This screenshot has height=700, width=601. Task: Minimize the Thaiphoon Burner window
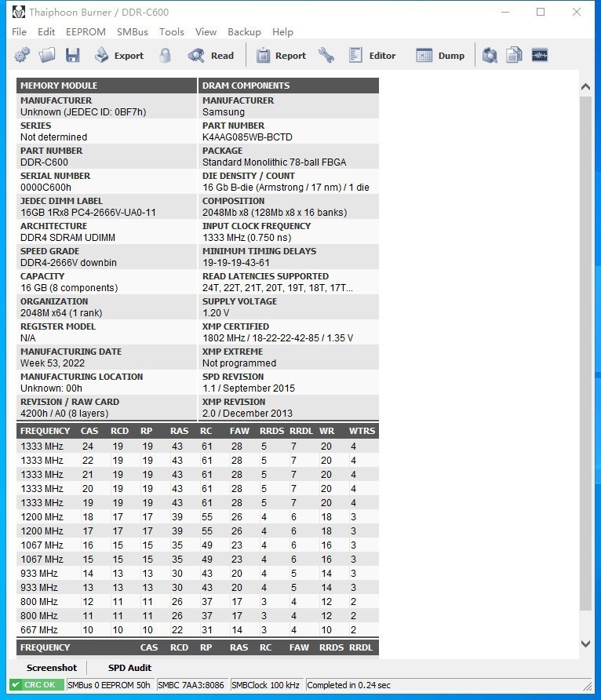pyautogui.click(x=505, y=12)
